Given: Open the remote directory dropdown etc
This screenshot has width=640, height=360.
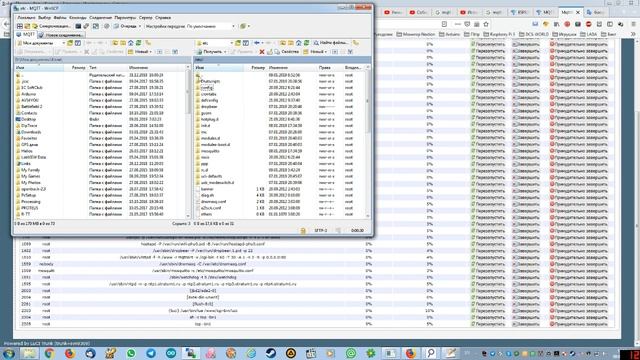Looking at the screenshot, I should (215, 43).
